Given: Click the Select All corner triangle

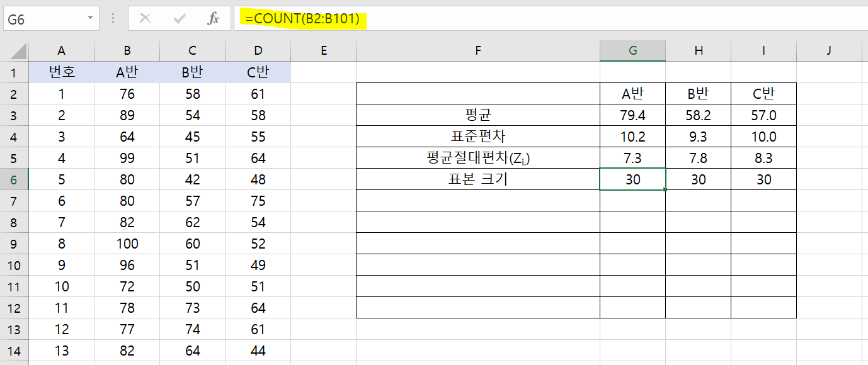Looking at the screenshot, I should click(19, 52).
